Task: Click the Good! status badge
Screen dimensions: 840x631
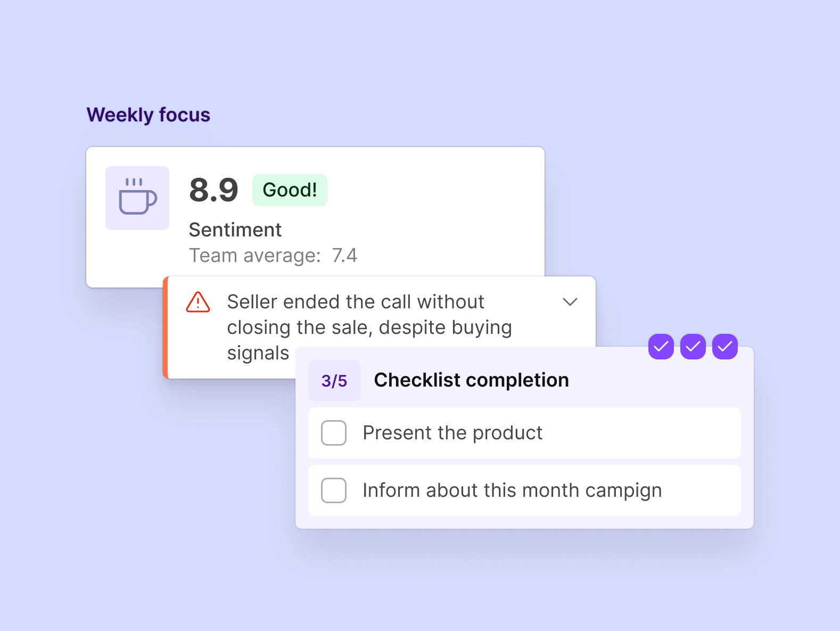Action: tap(290, 190)
